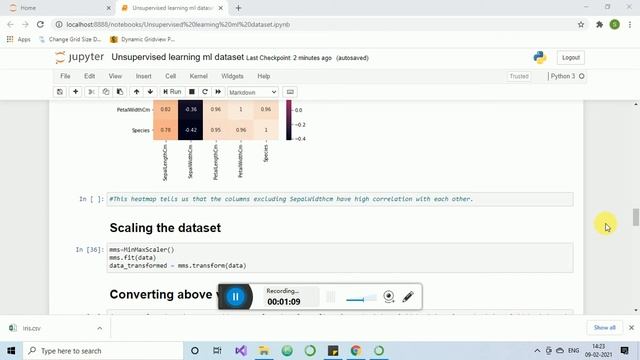Image resolution: width=640 pixels, height=360 pixels.
Task: Go back in browser history
Action: tap(10, 24)
